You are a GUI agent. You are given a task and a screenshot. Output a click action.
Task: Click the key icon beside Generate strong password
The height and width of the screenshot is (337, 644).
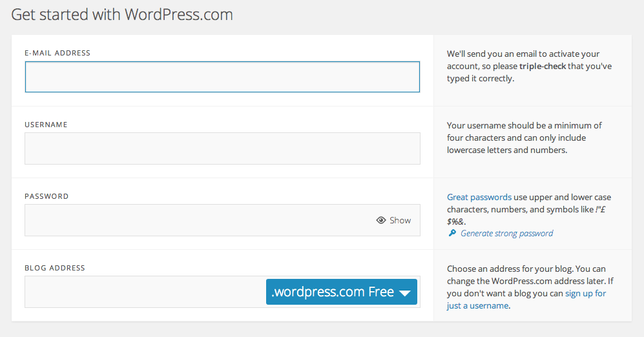pyautogui.click(x=452, y=233)
